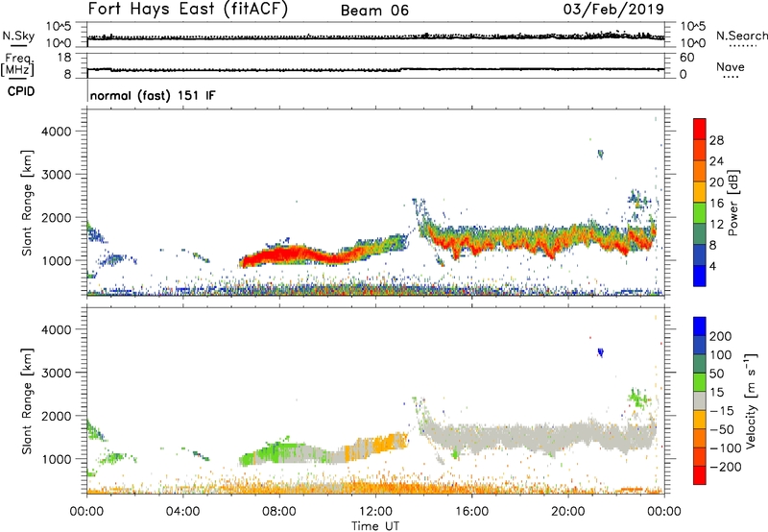Click the 24 label on the power colorbar

click(716, 161)
